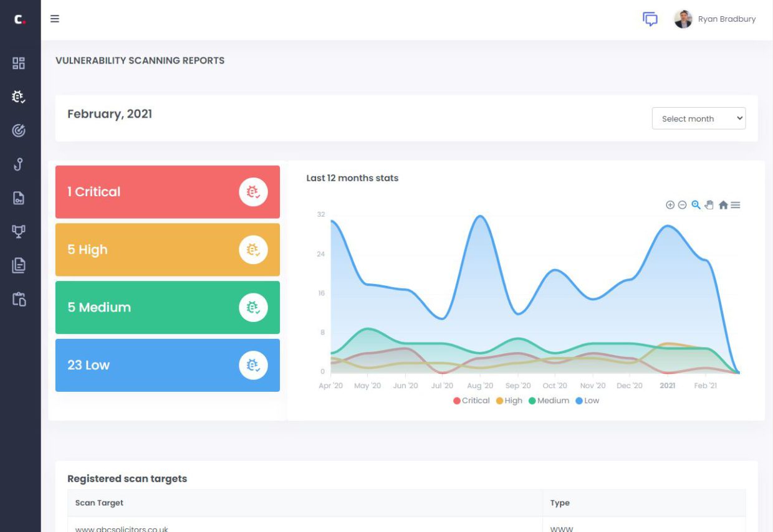Open the reports document icon in sidebar
773x532 pixels.
coord(18,265)
